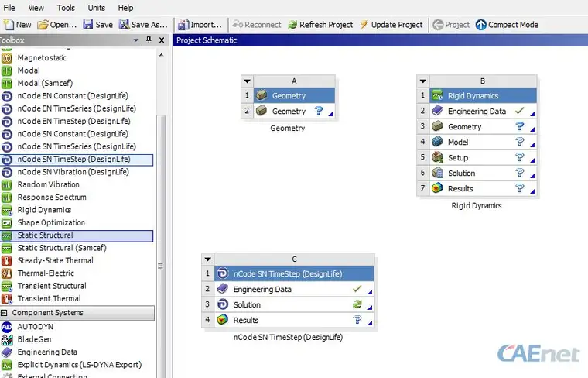This screenshot has height=378, width=588.
Task: Open system B header dropdown arrow
Action: click(x=423, y=81)
